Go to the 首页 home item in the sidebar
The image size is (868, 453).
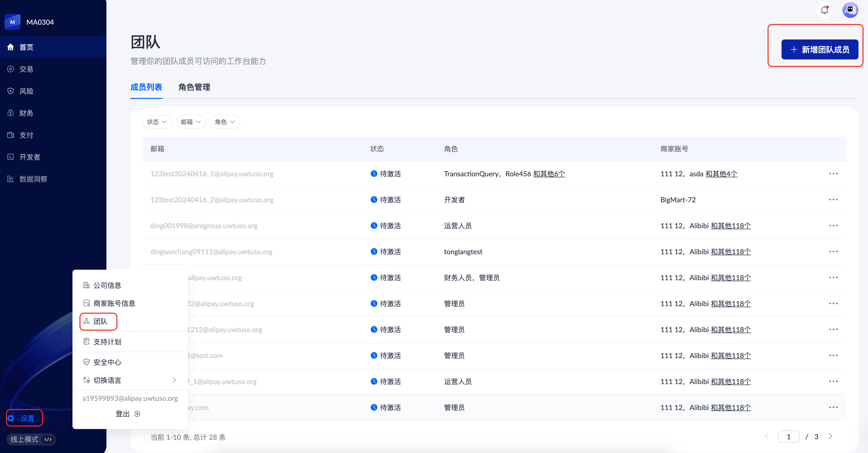point(26,47)
